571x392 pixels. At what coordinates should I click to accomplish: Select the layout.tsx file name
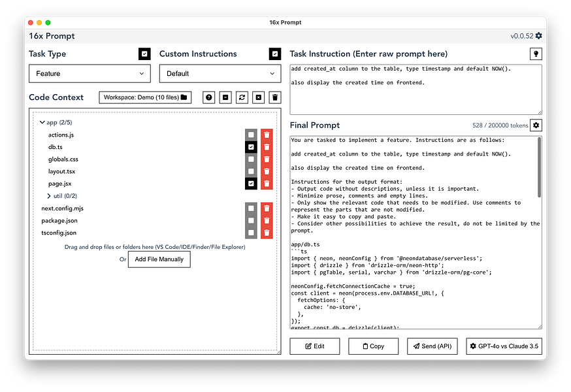[x=61, y=172]
